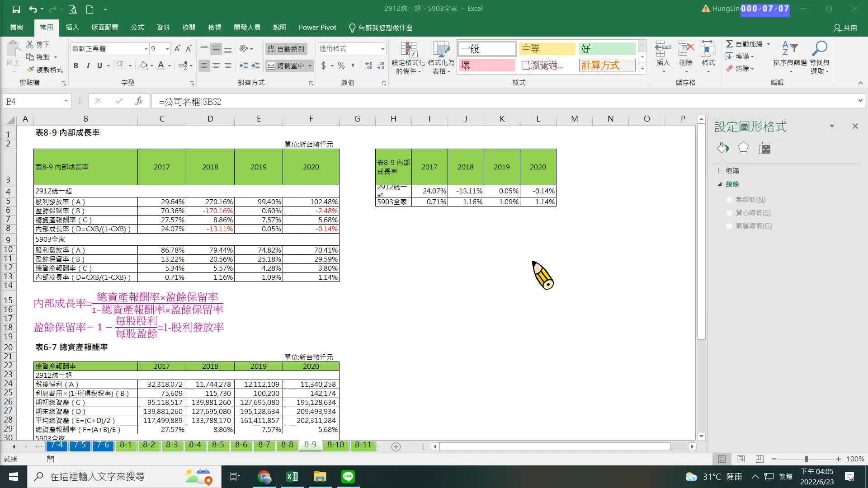Switch to sheet tab 8-1
Screen dimensions: 868x488
126,445
